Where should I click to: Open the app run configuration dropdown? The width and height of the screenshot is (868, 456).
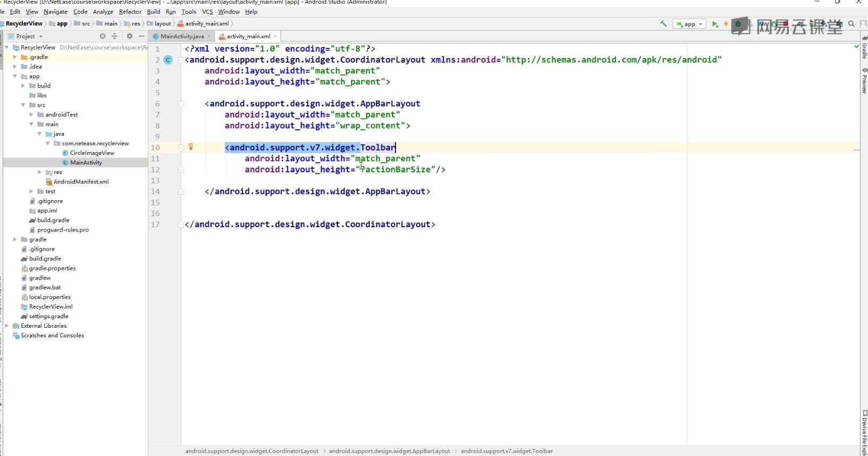point(689,24)
